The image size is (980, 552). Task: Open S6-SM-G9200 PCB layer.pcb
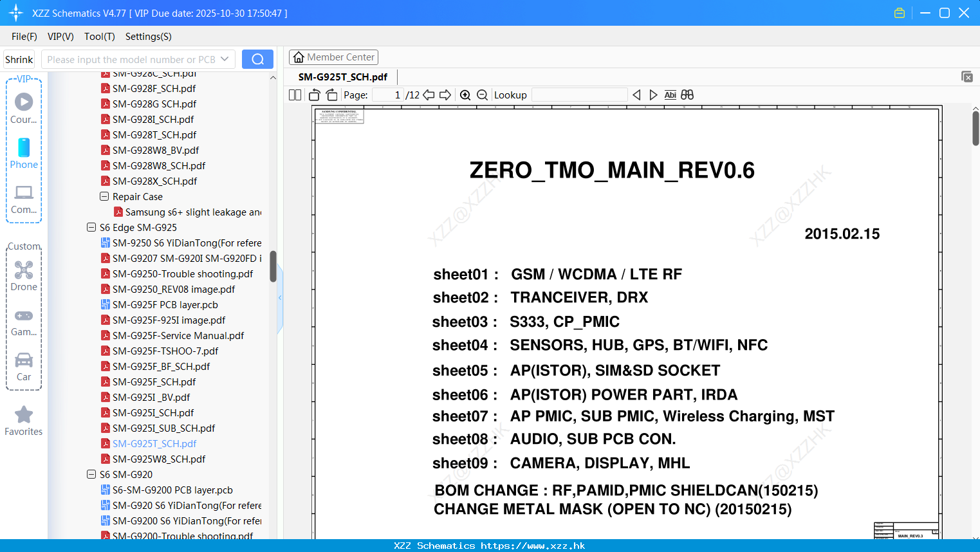click(x=172, y=490)
